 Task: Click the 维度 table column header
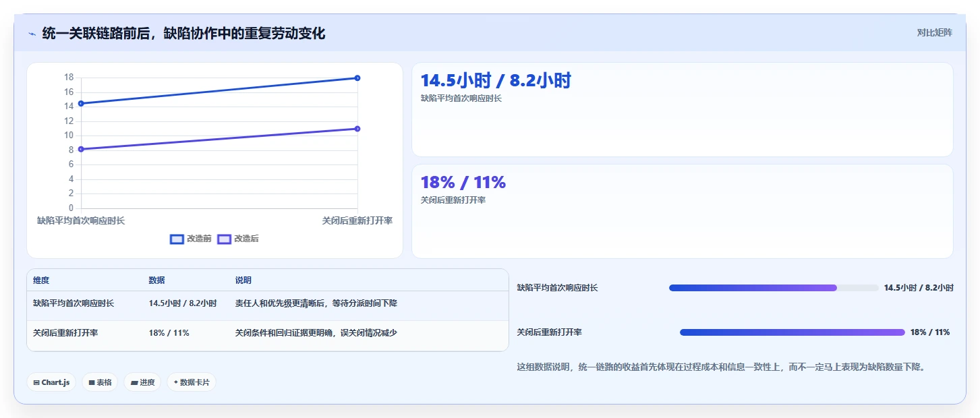coord(41,280)
